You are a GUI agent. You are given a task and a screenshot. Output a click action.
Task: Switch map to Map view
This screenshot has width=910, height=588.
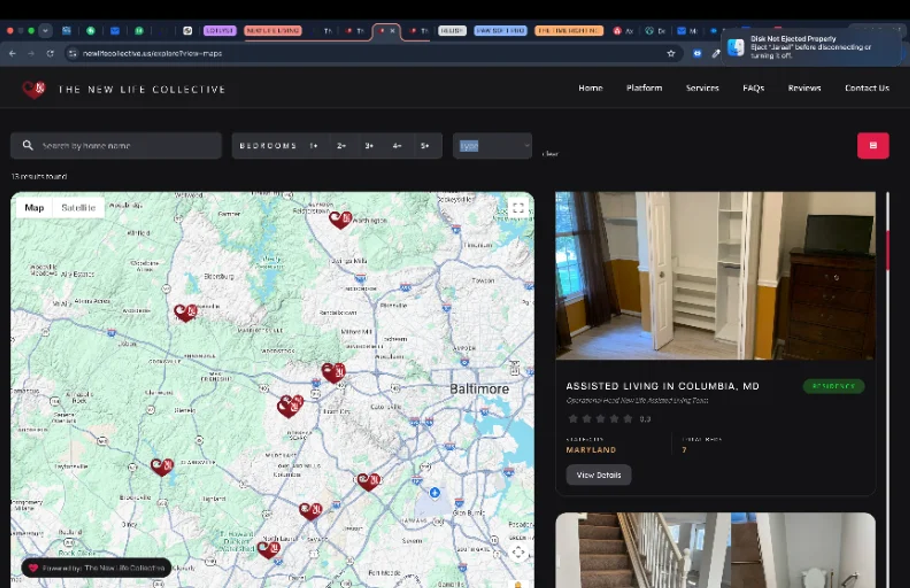coord(34,208)
